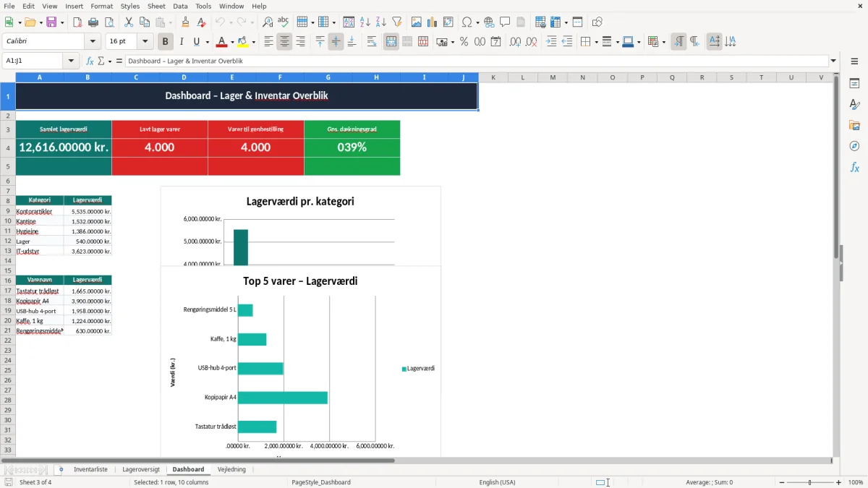Open the Sheet menu

[156, 6]
